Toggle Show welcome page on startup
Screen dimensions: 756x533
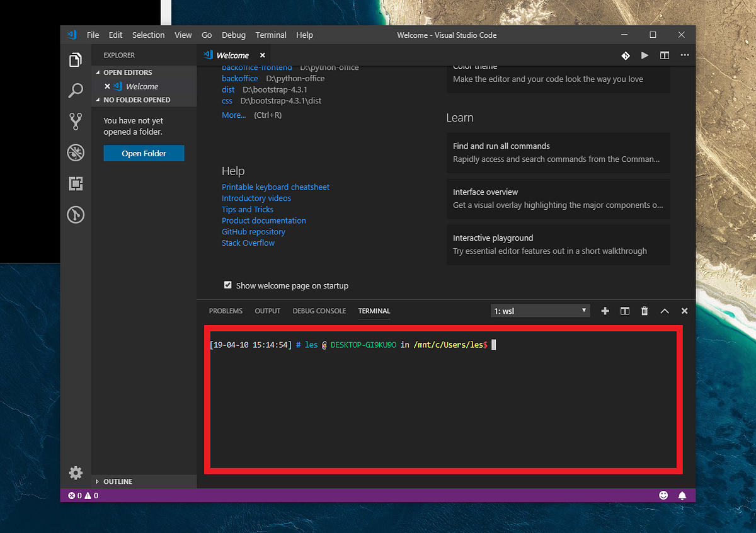click(227, 285)
